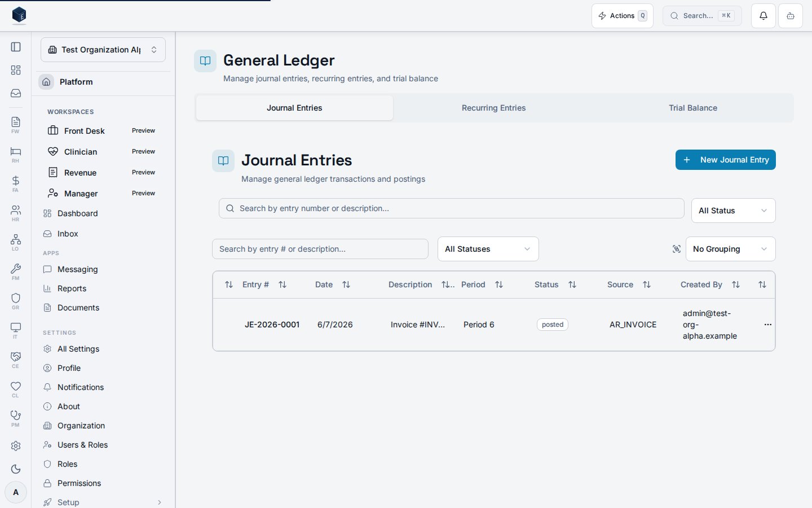Click the Platform home icon
Image resolution: width=812 pixels, height=508 pixels.
(x=46, y=82)
